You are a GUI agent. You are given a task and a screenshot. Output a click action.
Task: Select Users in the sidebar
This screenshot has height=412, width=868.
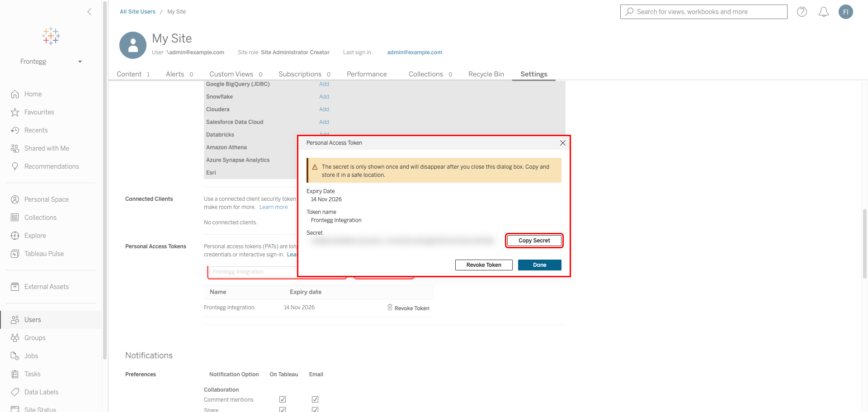(x=51, y=320)
